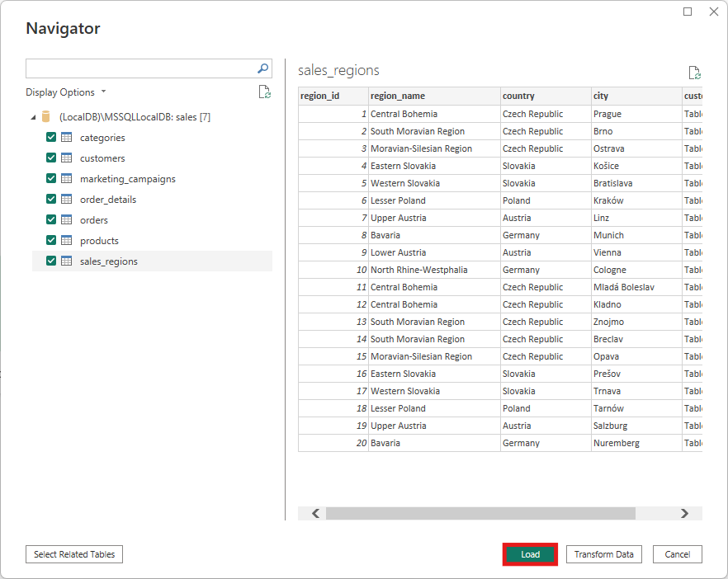This screenshot has height=579, width=728.
Task: Click the Trnava city cell
Action: pos(636,391)
